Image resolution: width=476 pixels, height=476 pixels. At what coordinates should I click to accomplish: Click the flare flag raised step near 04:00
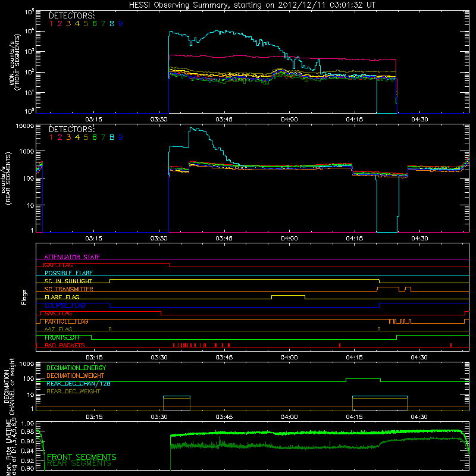click(x=288, y=296)
